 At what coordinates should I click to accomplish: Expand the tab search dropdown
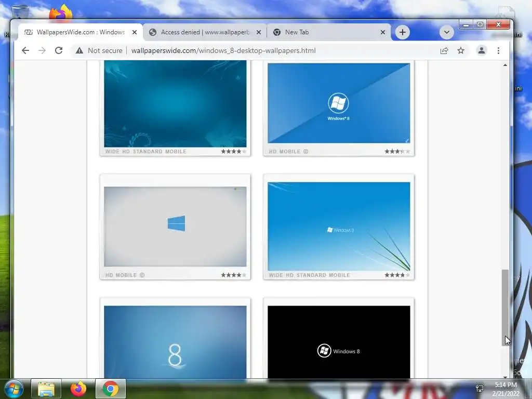point(446,32)
